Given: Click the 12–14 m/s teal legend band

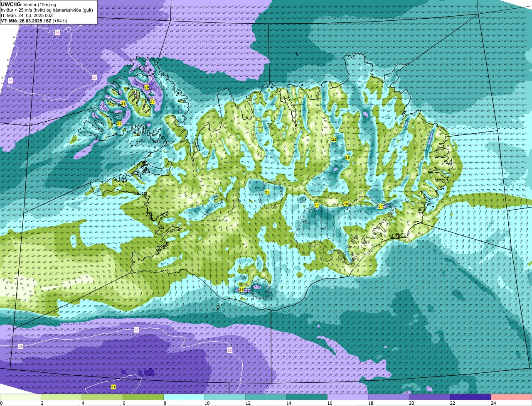Looking at the screenshot, I should pyautogui.click(x=266, y=397).
